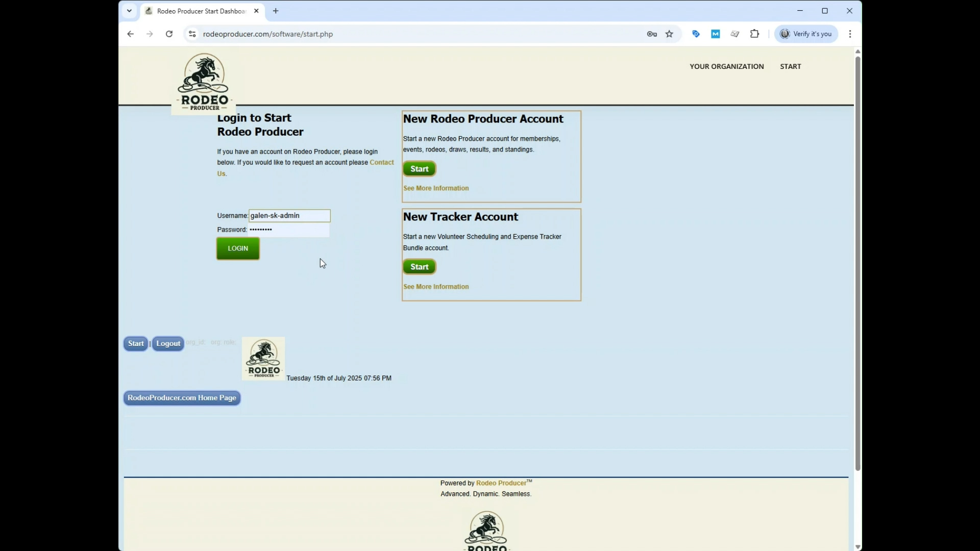Expand the tab search dropdown arrow
This screenshot has height=551, width=980.
coord(129,11)
